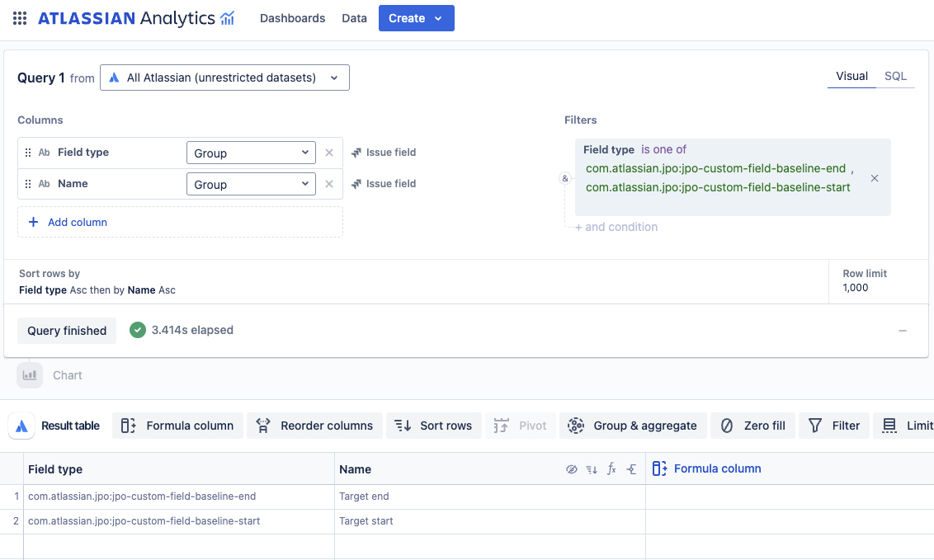Hide the Name column using the eye icon
This screenshot has height=560, width=934.
[x=572, y=468]
